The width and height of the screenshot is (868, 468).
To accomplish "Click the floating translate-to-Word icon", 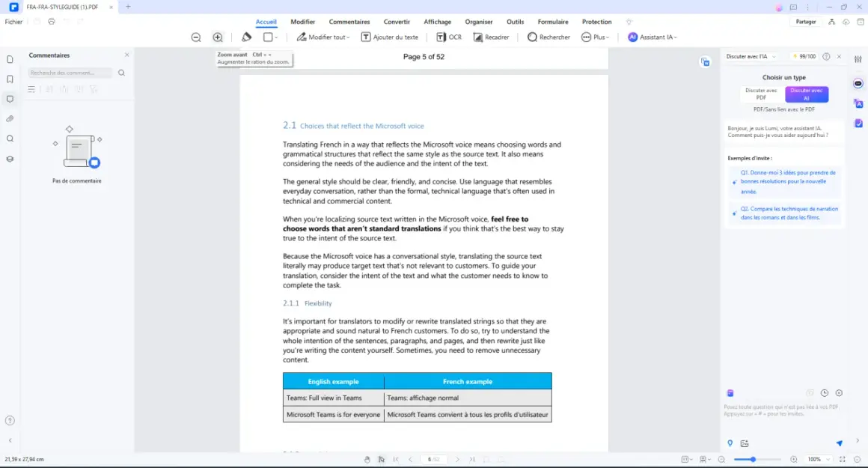I will tap(705, 62).
